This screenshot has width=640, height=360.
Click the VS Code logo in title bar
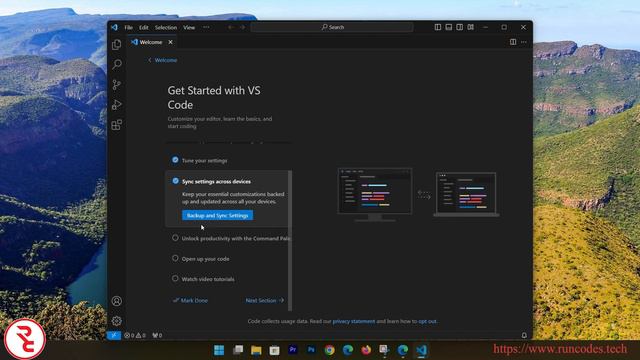(x=115, y=27)
